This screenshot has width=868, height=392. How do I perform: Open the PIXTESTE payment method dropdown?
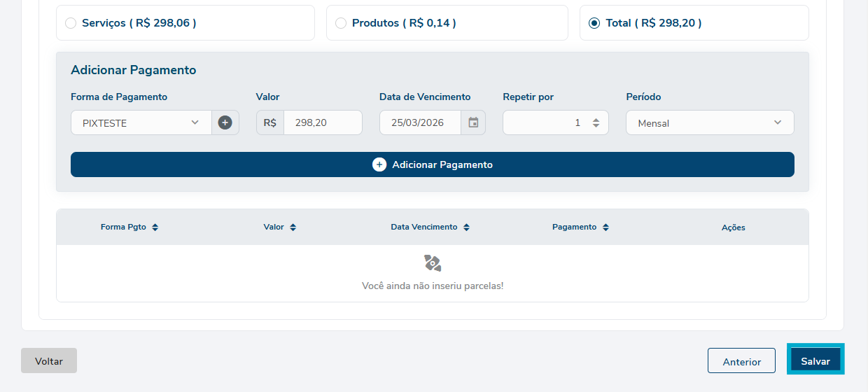coord(141,122)
